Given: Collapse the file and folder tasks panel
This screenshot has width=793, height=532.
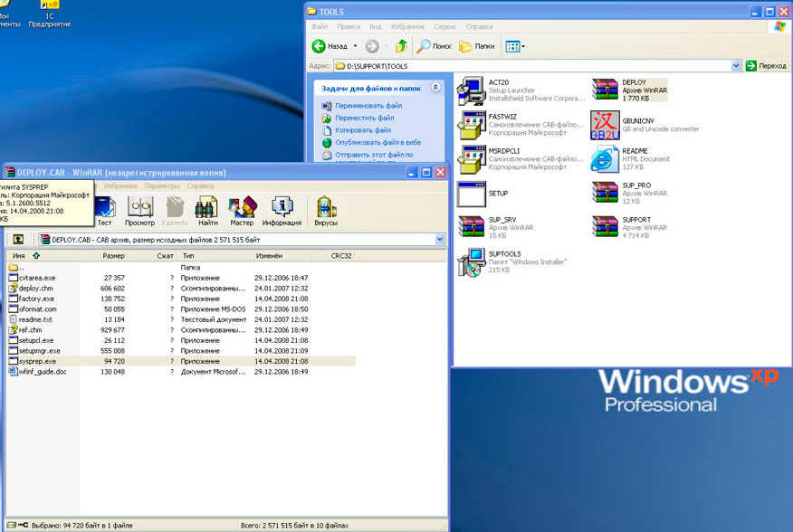Looking at the screenshot, I should click(x=435, y=88).
